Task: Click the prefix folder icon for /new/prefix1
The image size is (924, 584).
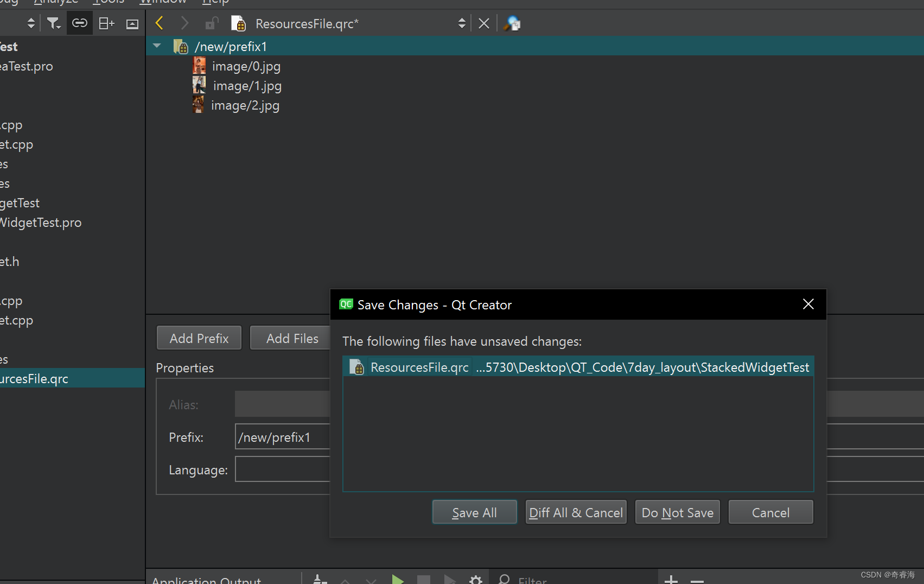Action: 181,47
